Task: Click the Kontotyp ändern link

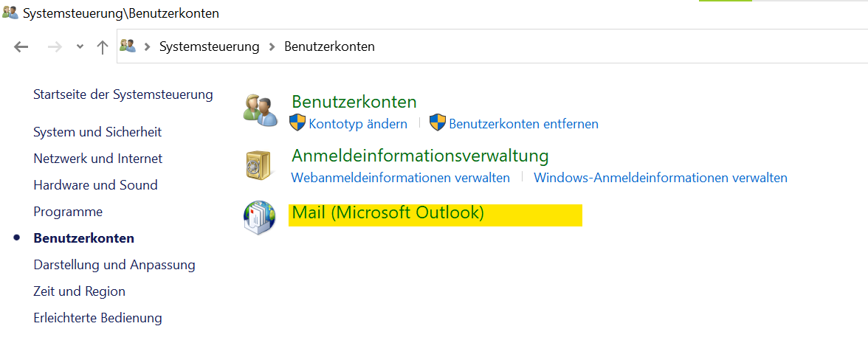Action: [357, 124]
